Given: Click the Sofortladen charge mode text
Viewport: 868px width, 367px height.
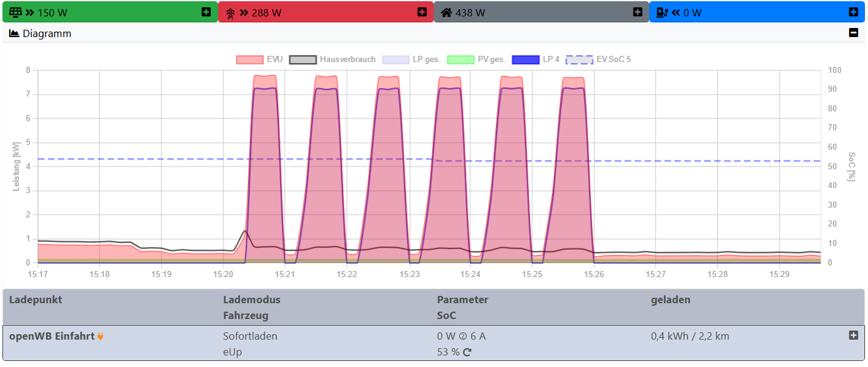Looking at the screenshot, I should [x=250, y=336].
